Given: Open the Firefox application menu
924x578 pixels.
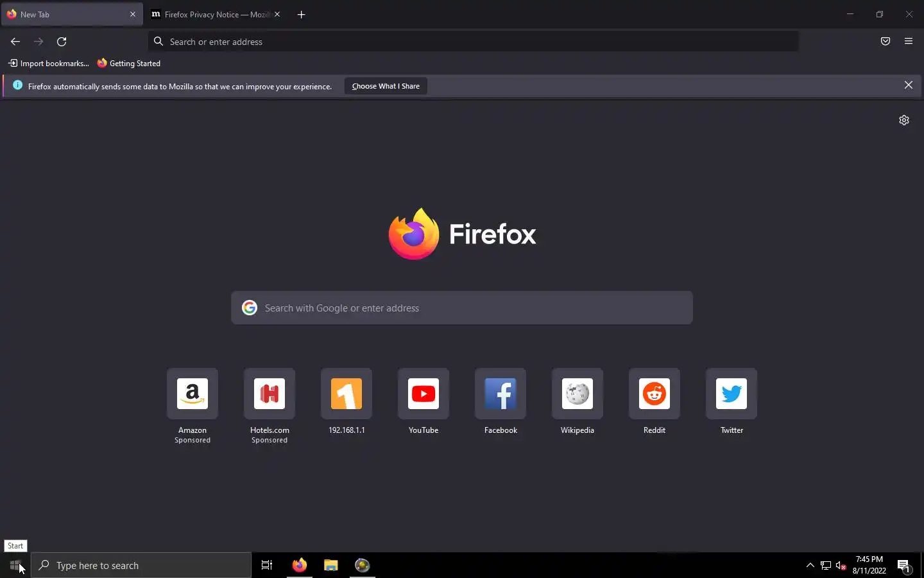Looking at the screenshot, I should pyautogui.click(x=909, y=42).
